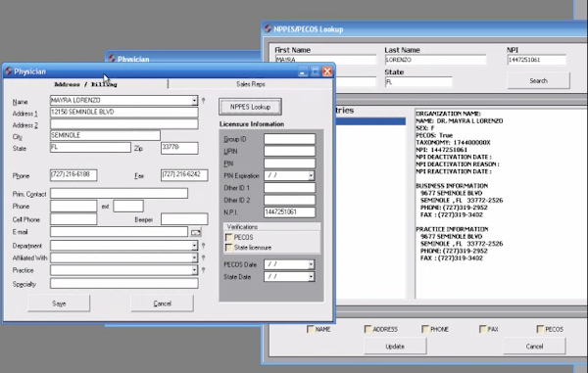Click the Zip field showing 33778
Image resolution: width=588 pixels, height=373 pixels.
coord(179,148)
